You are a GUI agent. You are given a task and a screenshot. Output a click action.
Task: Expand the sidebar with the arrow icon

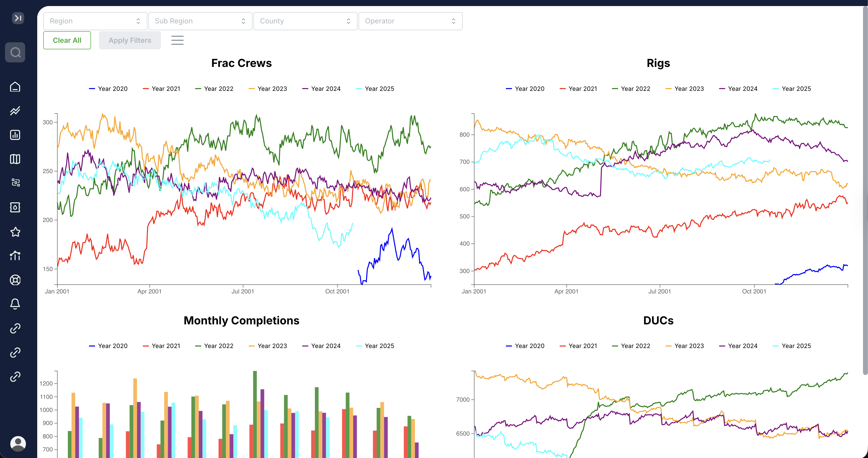18,18
